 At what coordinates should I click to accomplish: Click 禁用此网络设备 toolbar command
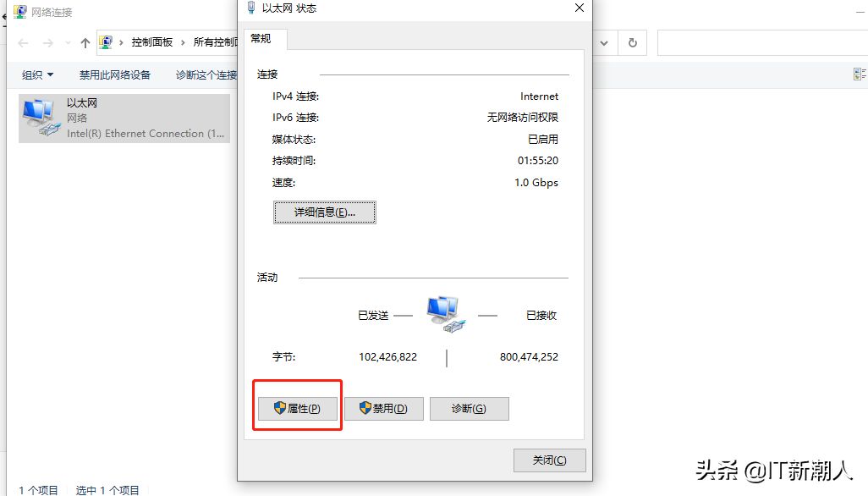[114, 74]
